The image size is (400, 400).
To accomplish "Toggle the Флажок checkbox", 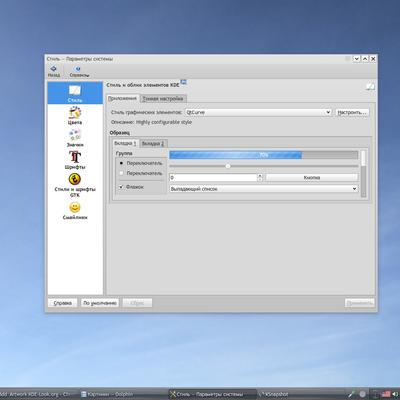I will (x=121, y=187).
